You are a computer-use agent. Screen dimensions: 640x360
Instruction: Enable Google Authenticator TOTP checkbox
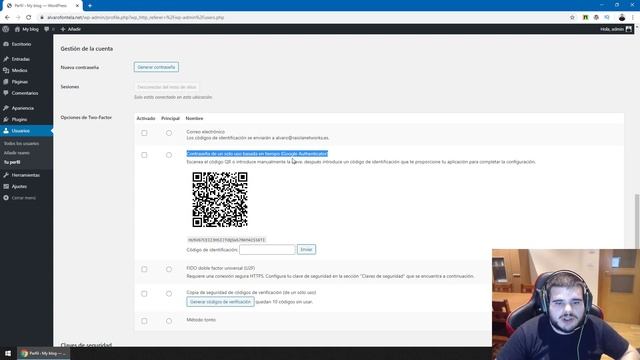(144, 155)
